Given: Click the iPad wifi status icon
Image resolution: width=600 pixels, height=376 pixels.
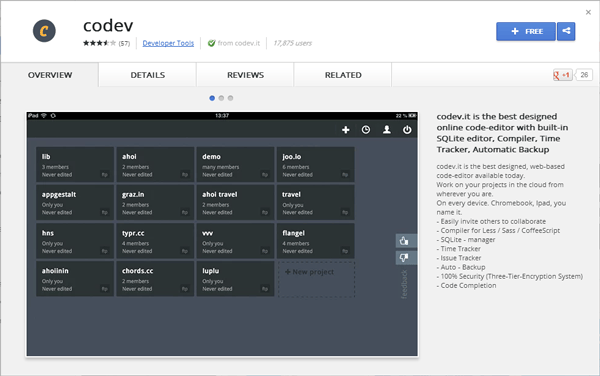Looking at the screenshot, I should tap(44, 116).
